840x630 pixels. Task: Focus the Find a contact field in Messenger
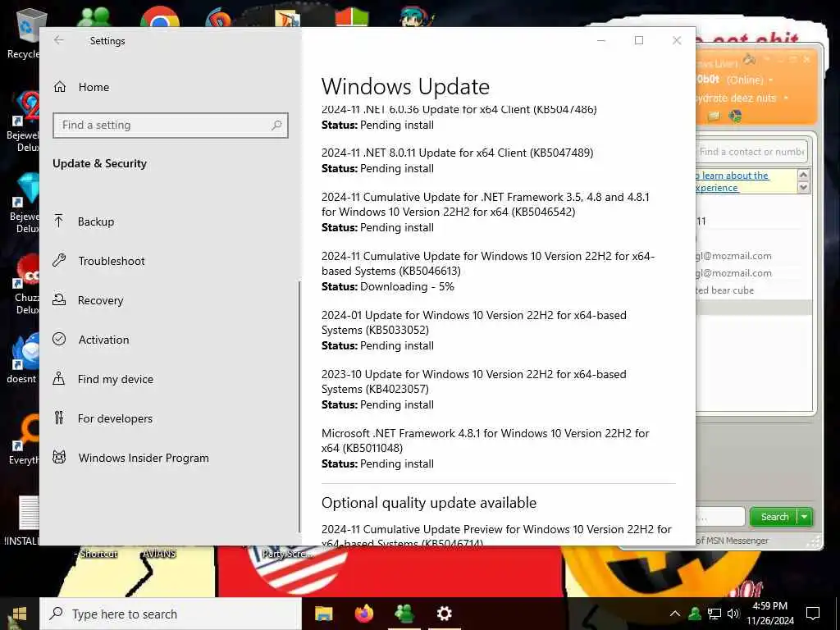click(752, 152)
